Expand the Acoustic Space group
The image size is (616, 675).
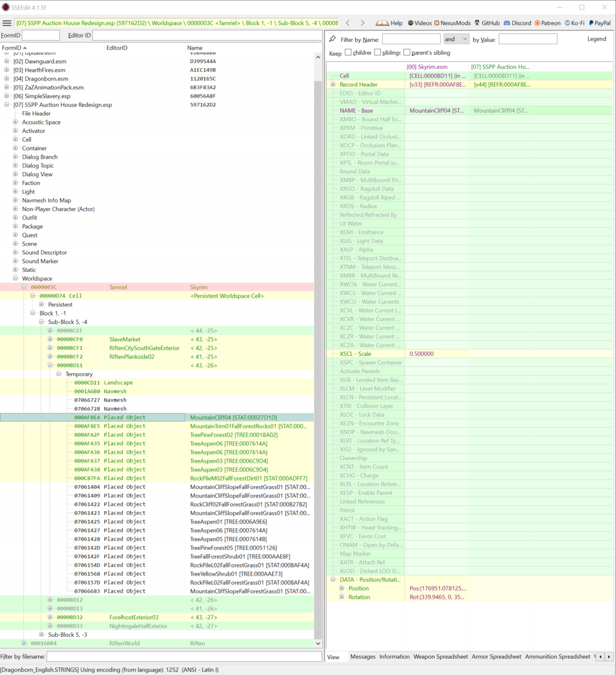(15, 122)
